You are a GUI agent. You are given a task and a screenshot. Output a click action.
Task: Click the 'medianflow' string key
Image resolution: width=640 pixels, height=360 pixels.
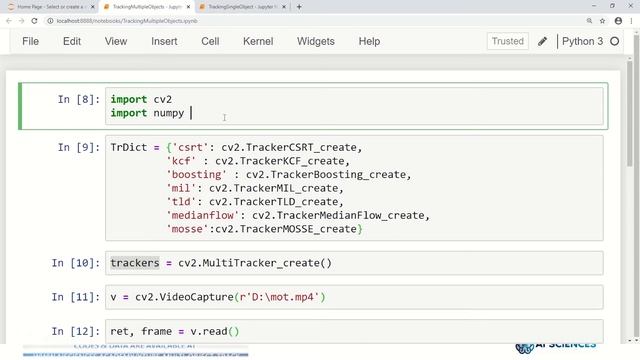202,215
